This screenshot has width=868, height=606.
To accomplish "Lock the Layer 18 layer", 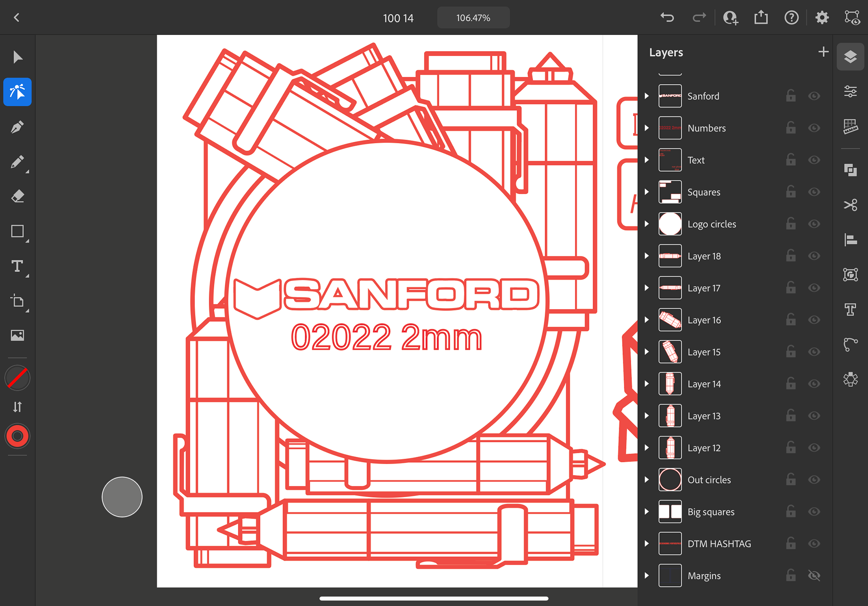I will (791, 256).
